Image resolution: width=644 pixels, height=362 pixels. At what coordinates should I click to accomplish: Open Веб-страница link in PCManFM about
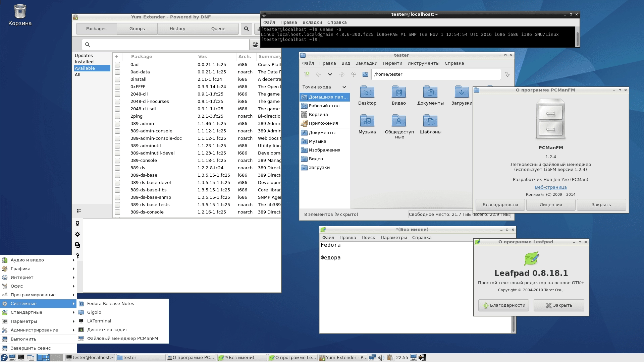tap(551, 187)
